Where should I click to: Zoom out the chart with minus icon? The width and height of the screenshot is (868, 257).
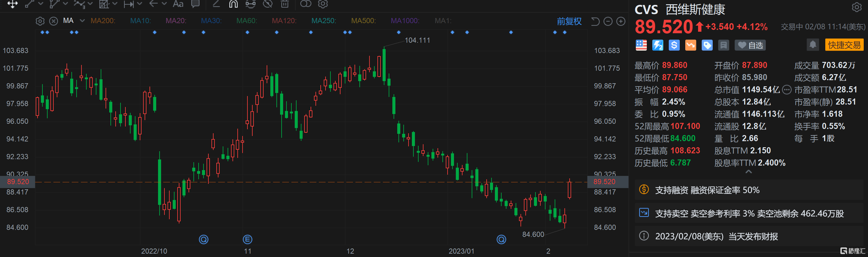(x=608, y=22)
